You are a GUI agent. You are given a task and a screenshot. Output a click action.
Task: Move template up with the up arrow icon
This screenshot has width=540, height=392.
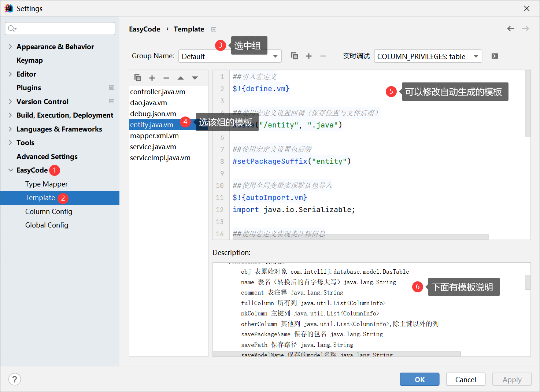click(181, 78)
